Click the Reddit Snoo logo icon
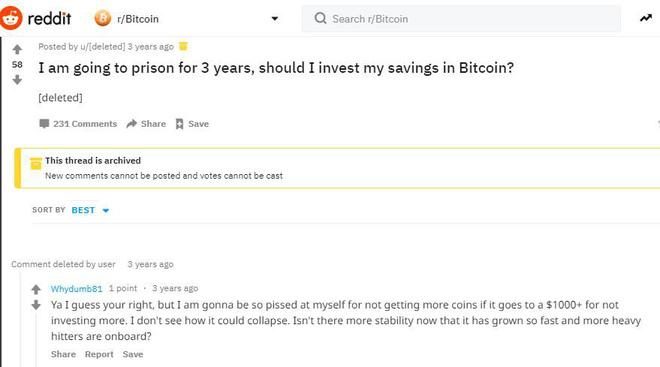 (10, 18)
